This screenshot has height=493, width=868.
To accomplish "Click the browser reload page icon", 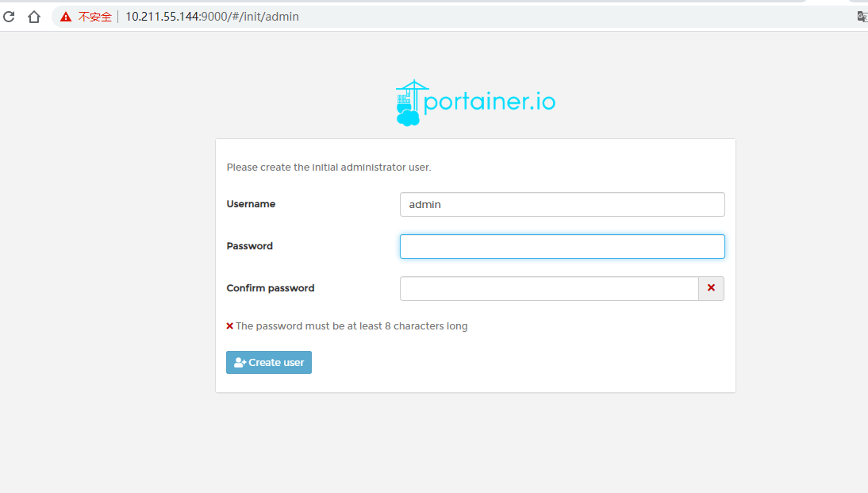I will 10,17.
